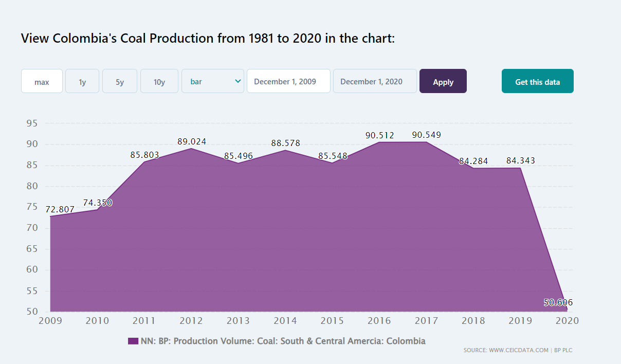Select the 89.024 data label
The width and height of the screenshot is (621, 364).
click(192, 141)
